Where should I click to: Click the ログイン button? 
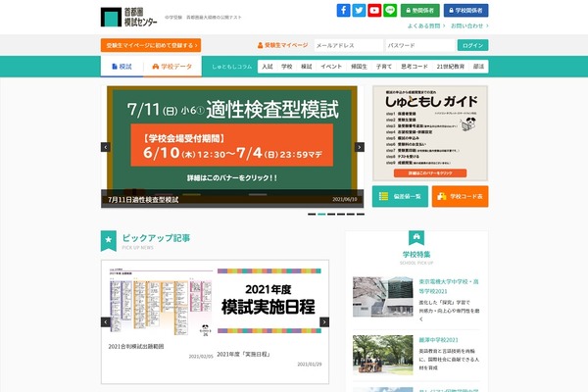point(472,45)
